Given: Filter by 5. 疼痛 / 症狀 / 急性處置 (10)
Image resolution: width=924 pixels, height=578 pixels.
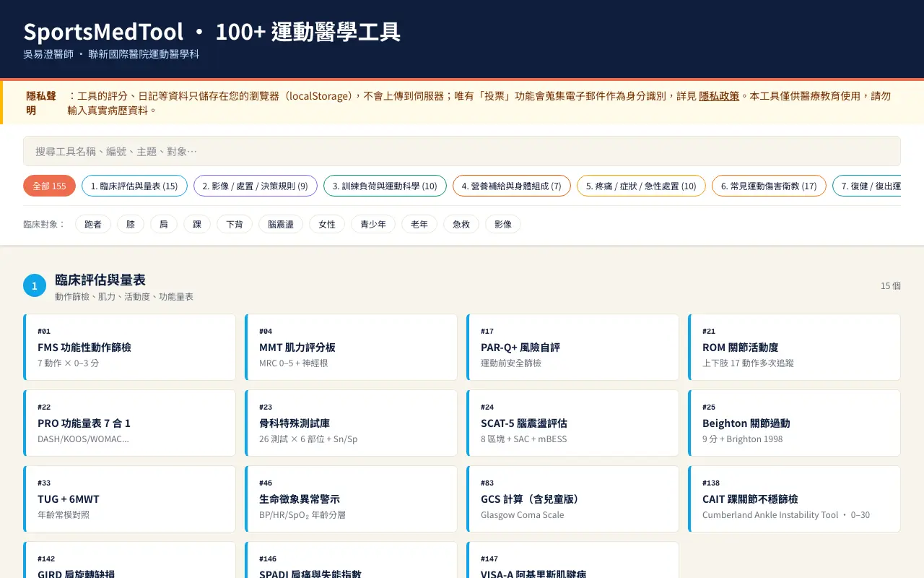Looking at the screenshot, I should [x=641, y=186].
